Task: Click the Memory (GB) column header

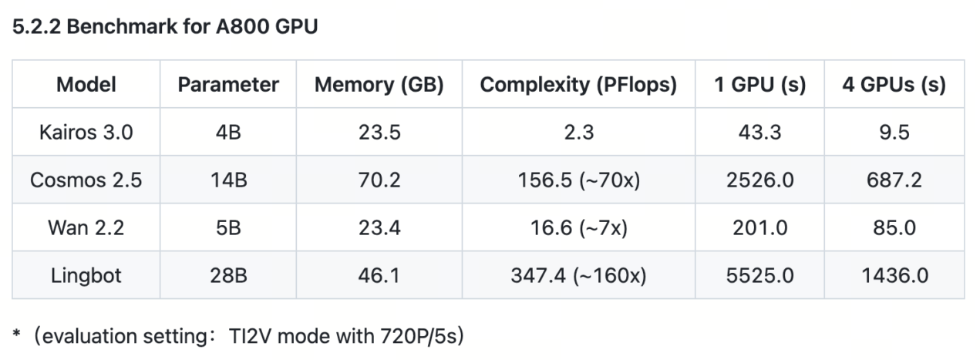Action: [x=379, y=85]
